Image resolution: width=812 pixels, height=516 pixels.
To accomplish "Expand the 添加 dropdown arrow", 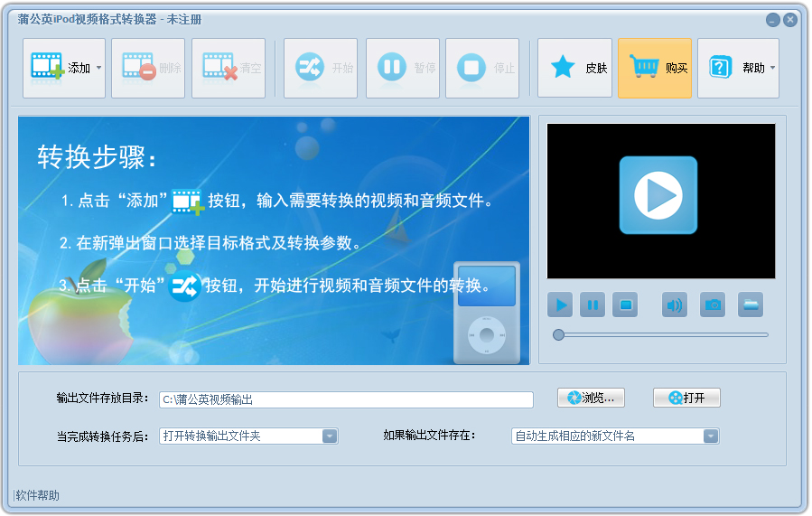I will tap(99, 68).
